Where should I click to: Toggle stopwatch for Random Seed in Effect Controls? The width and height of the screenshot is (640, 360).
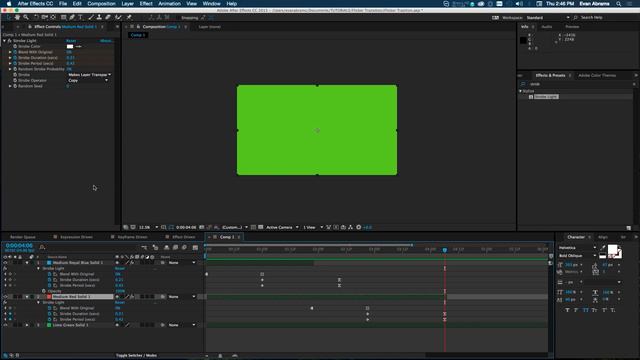click(15, 87)
